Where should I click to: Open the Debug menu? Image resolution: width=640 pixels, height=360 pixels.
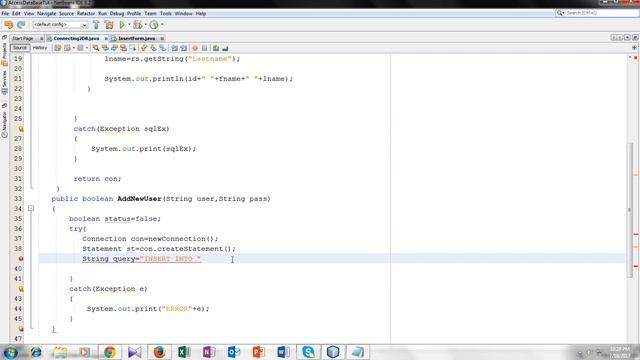[x=116, y=13]
